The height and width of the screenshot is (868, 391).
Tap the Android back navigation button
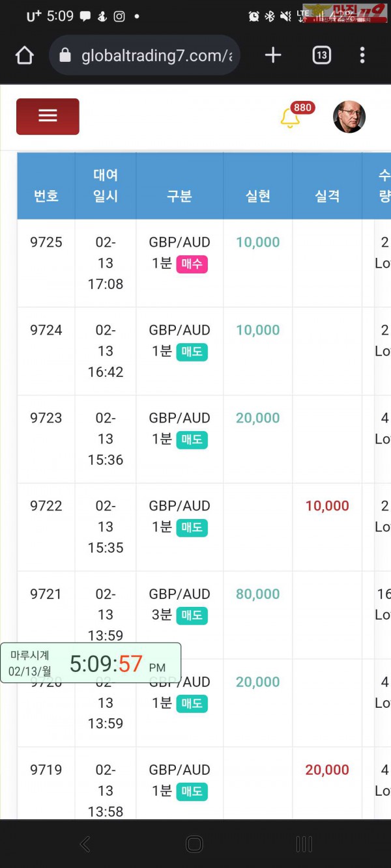(x=85, y=844)
